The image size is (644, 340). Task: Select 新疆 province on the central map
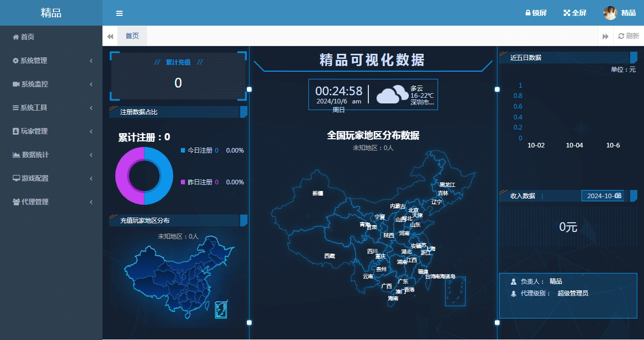click(318, 194)
